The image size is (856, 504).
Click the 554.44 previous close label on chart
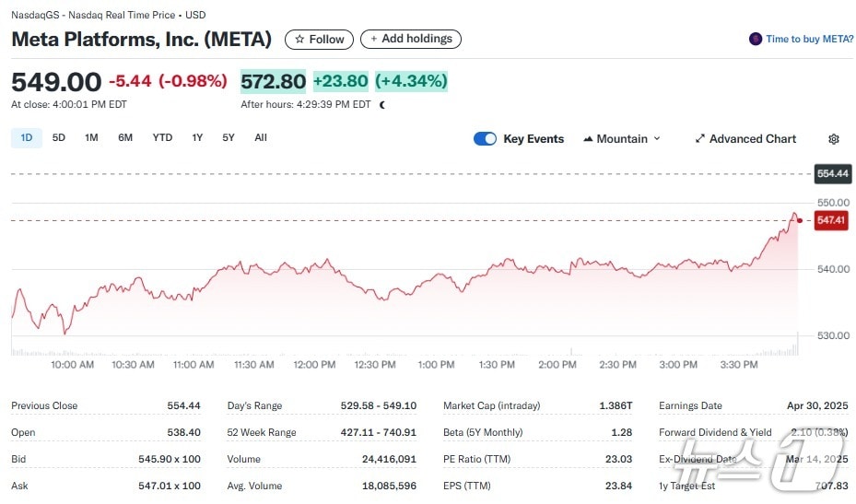point(832,173)
